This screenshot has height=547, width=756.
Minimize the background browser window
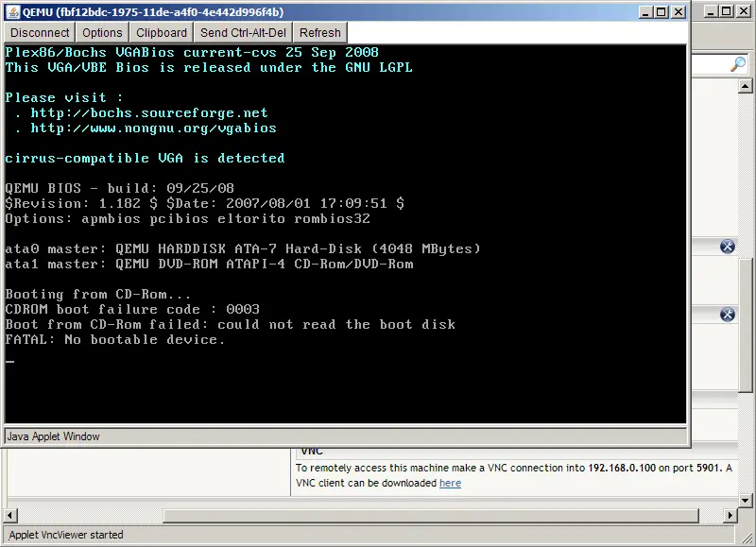coord(711,10)
